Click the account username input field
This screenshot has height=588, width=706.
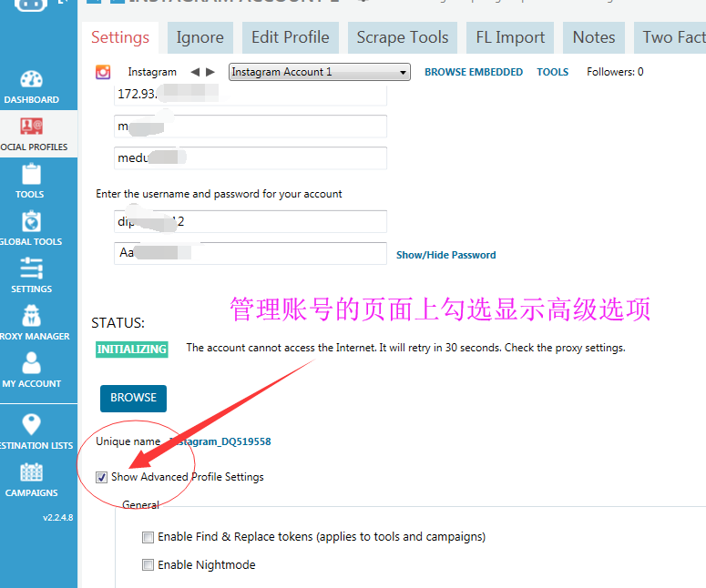coord(251,221)
